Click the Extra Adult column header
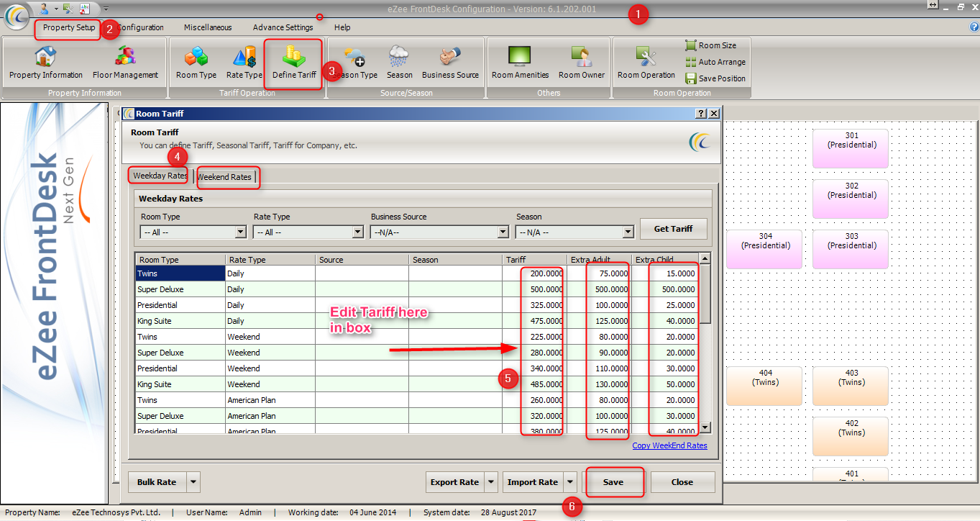 599,260
